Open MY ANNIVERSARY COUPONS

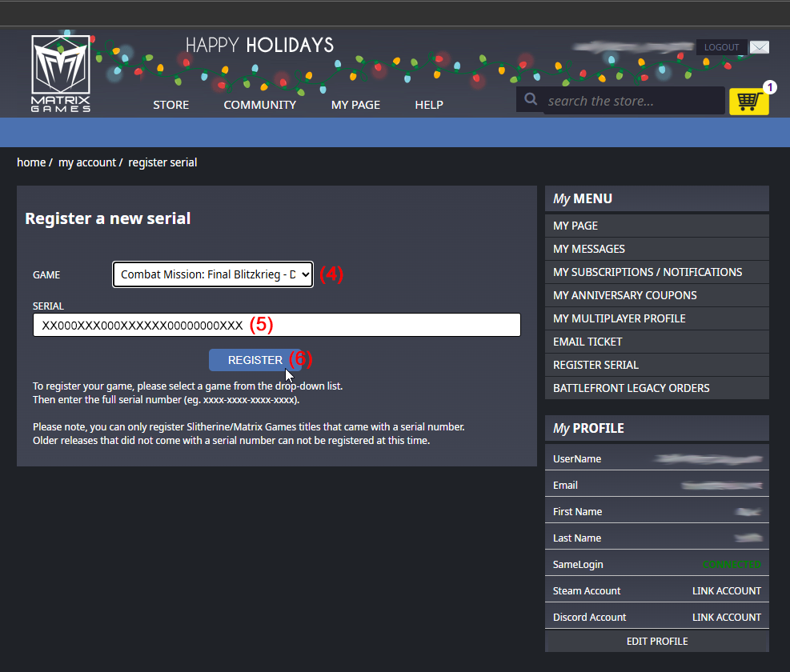click(x=657, y=295)
